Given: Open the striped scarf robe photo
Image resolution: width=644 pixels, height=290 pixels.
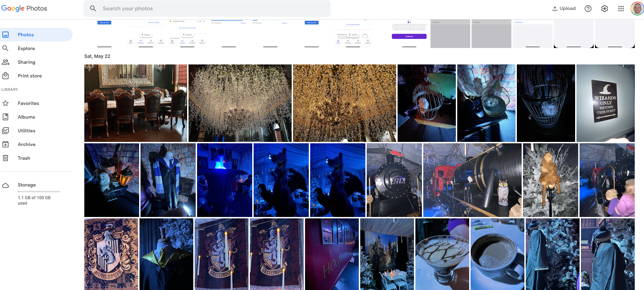Looking at the screenshot, I should coord(168,180).
